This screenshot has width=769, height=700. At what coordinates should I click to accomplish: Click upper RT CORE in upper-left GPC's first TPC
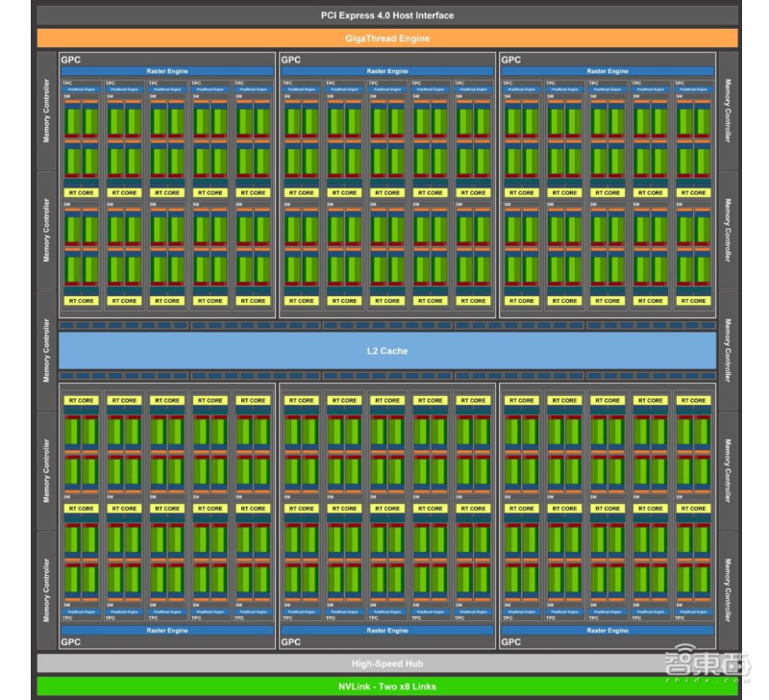pyautogui.click(x=82, y=192)
